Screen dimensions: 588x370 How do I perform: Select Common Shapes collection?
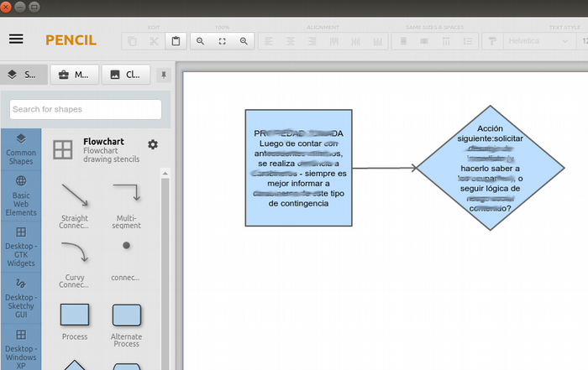(21, 149)
